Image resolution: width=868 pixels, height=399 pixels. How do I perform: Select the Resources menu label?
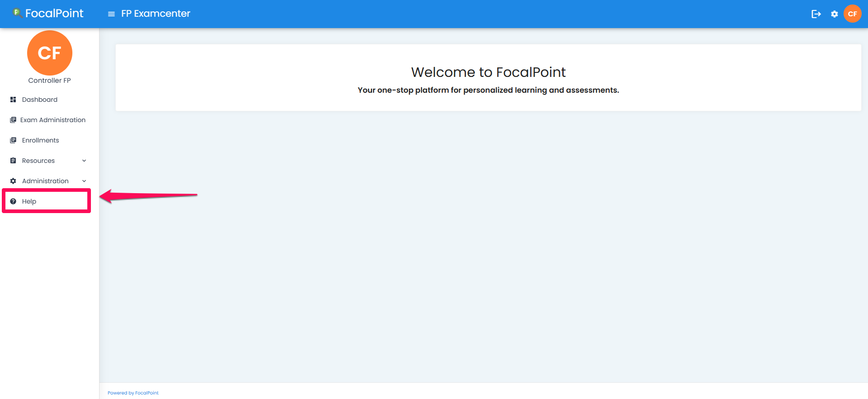coord(38,161)
